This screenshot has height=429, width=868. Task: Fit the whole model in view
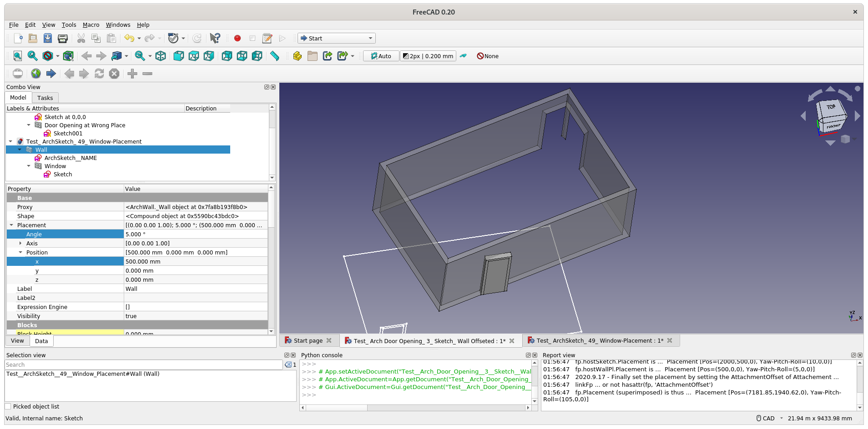coord(17,56)
